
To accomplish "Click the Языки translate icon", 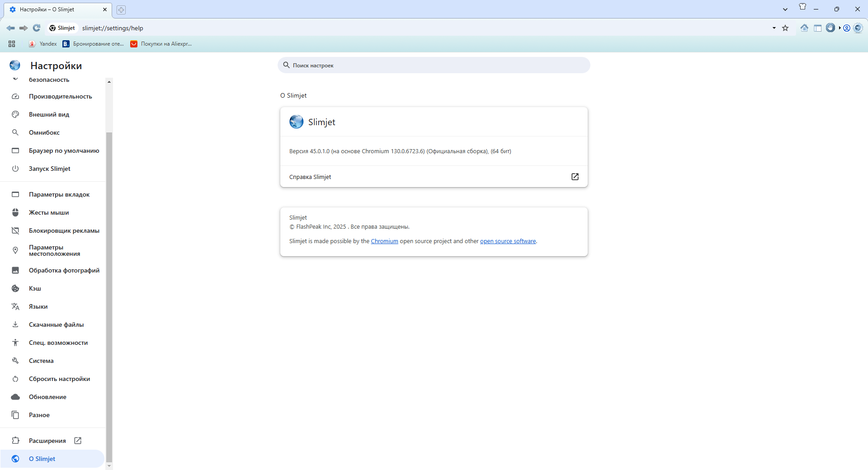I will pyautogui.click(x=15, y=306).
